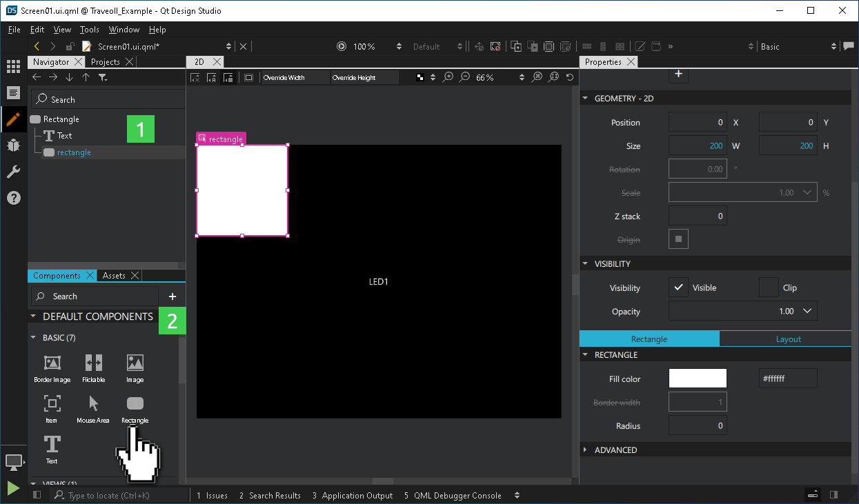Collapse the GEOMETRY - 2D section
Viewport: 859px width, 504px height.
click(585, 98)
